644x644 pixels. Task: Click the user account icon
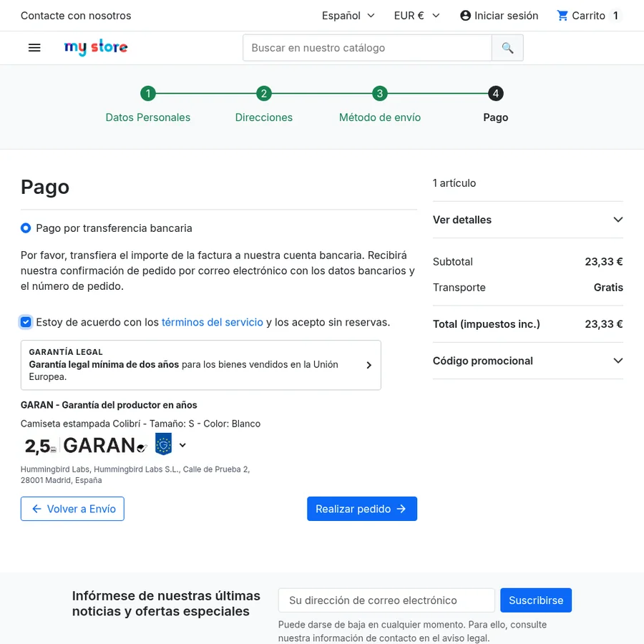465,16
